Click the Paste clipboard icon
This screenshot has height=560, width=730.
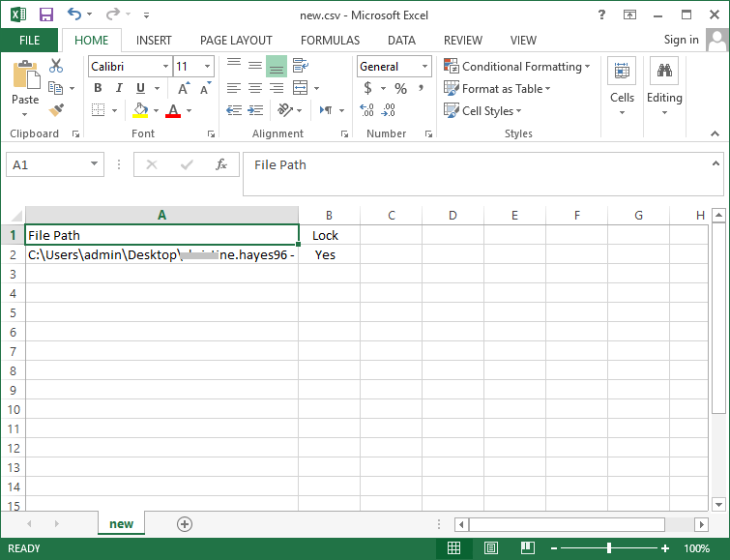[x=25, y=74]
